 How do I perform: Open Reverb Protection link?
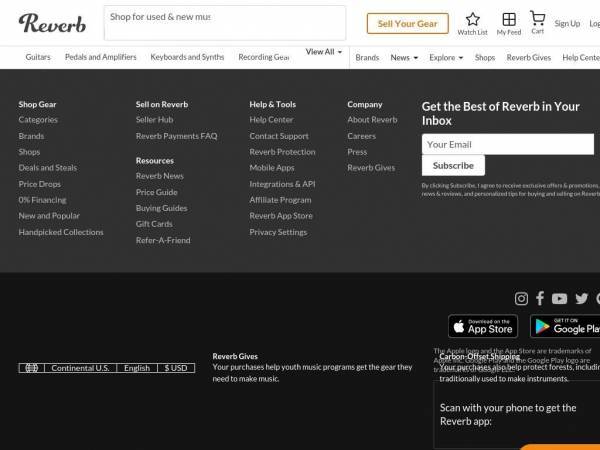coord(282,152)
